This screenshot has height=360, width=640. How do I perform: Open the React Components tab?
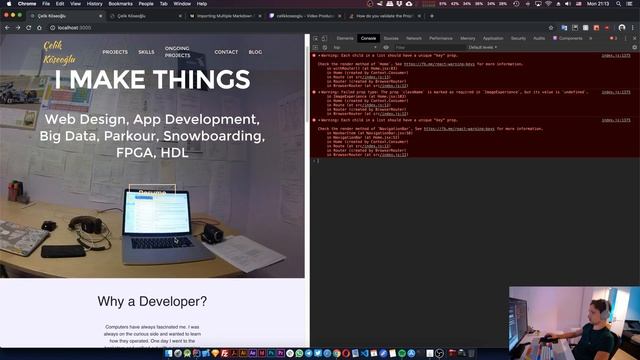click(x=568, y=38)
